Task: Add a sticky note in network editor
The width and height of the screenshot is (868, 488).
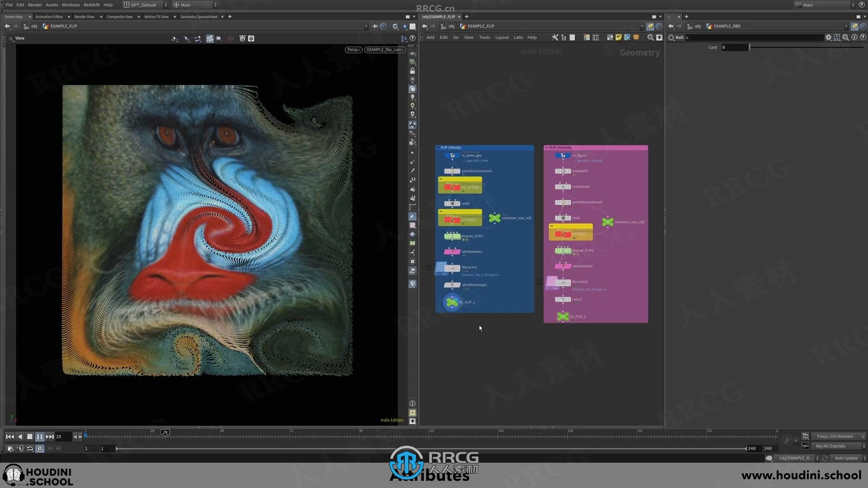Action: coord(618,38)
